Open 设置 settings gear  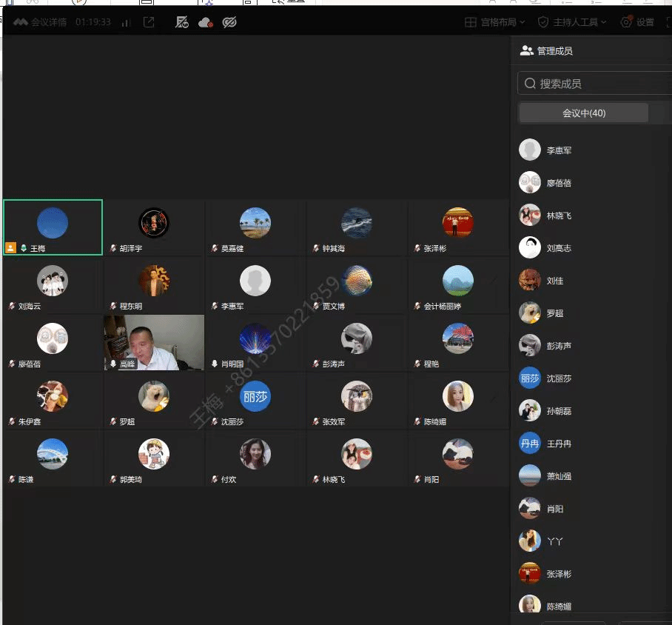pos(637,22)
